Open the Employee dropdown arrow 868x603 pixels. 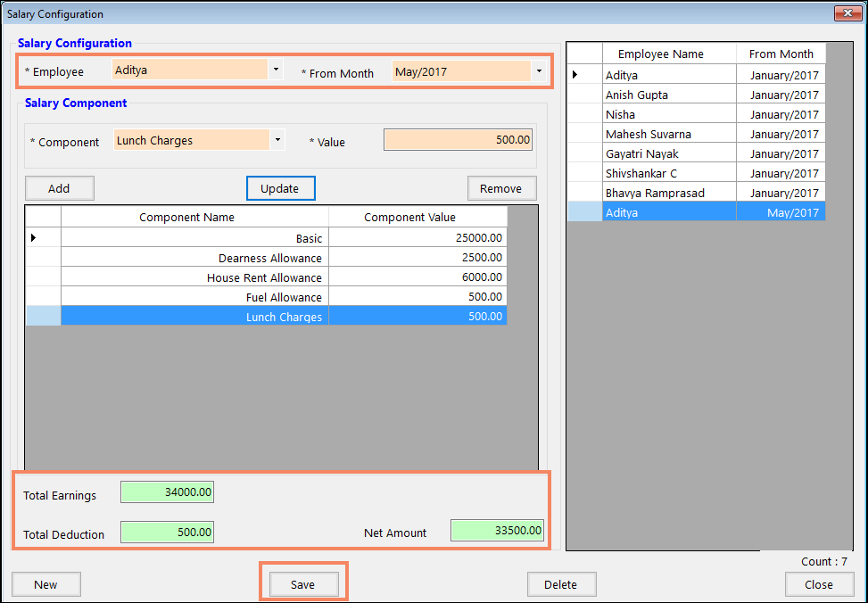(x=276, y=70)
